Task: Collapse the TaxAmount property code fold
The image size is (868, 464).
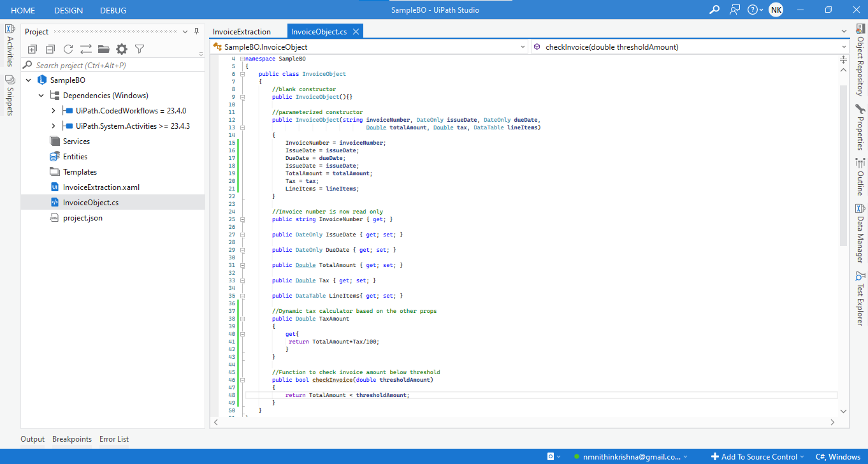Action: (x=242, y=319)
